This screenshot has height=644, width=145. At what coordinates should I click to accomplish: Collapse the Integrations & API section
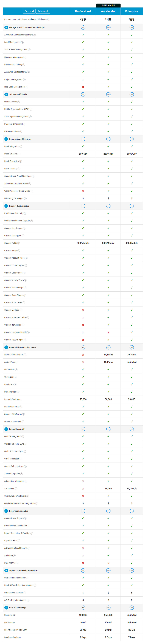point(6,429)
